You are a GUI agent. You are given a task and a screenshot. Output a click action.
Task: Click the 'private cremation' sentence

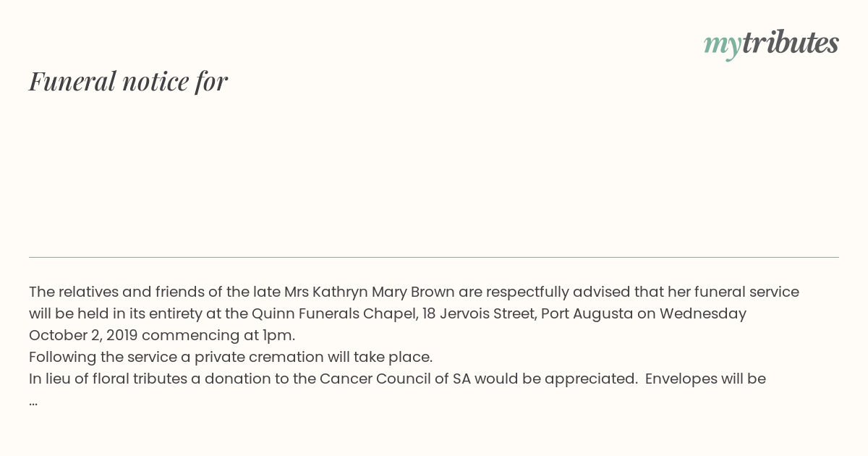pos(231,358)
